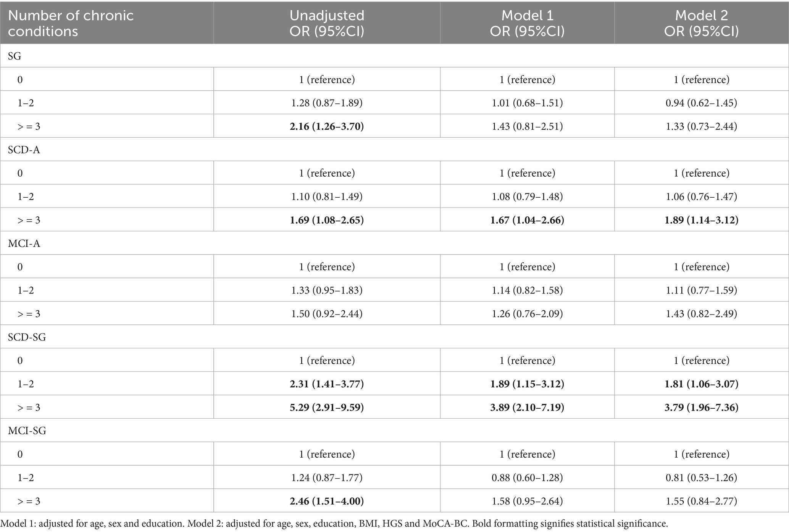Click the cell showing 0.81 (0.53–1.26)
This screenshot has width=789, height=532.
701,477
